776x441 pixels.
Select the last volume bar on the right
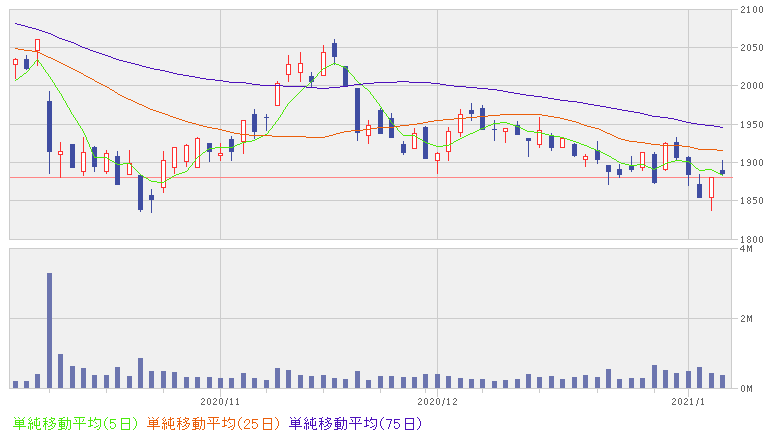[722, 381]
